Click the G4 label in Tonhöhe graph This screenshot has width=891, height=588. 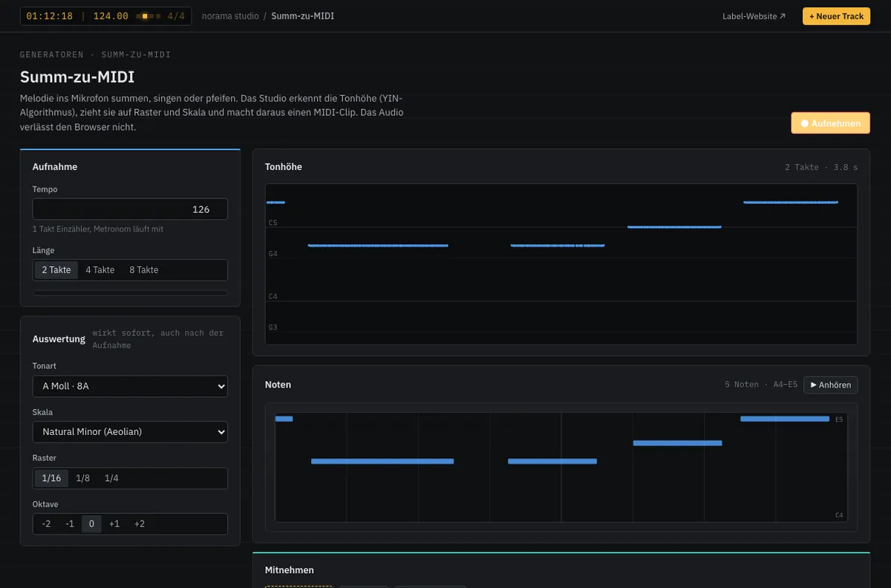pos(273,254)
